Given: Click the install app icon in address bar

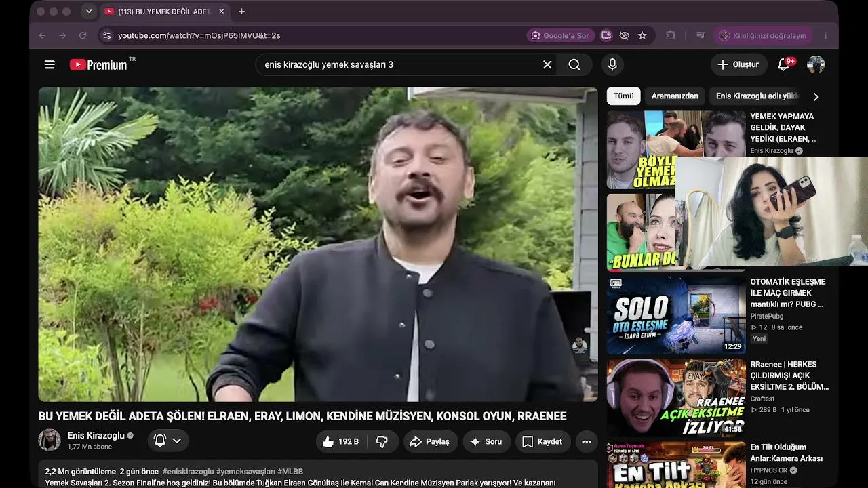Looking at the screenshot, I should click(x=606, y=35).
